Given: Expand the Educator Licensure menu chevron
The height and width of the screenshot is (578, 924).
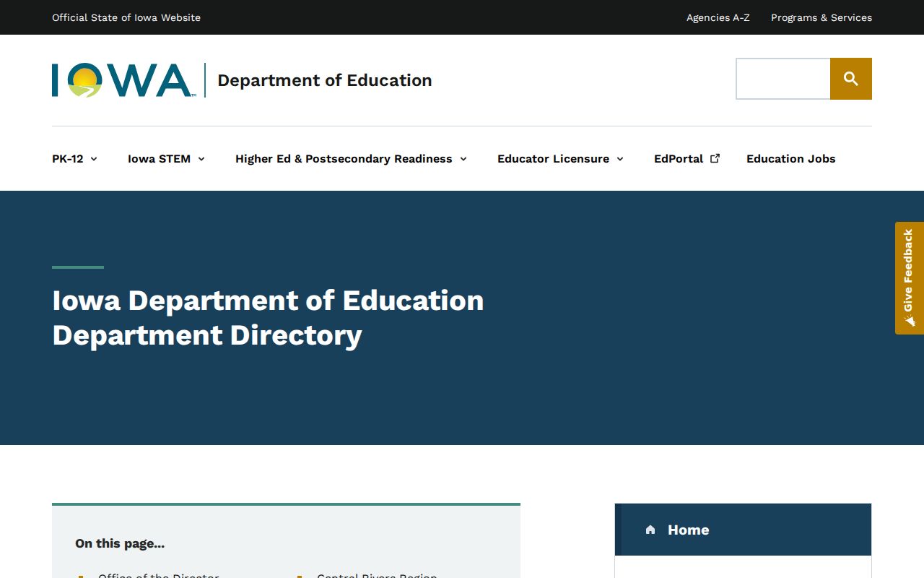Looking at the screenshot, I should pyautogui.click(x=619, y=159).
